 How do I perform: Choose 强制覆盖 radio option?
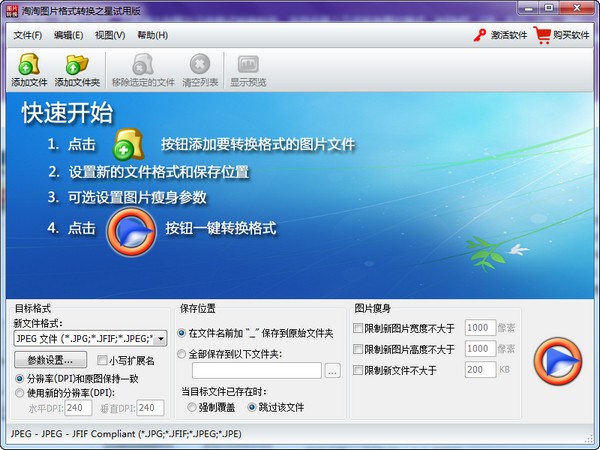click(x=193, y=408)
